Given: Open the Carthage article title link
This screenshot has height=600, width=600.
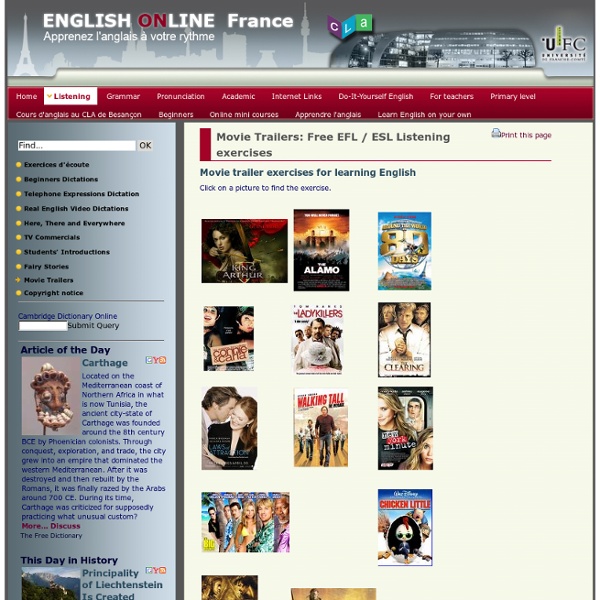Looking at the screenshot, I should 104,363.
